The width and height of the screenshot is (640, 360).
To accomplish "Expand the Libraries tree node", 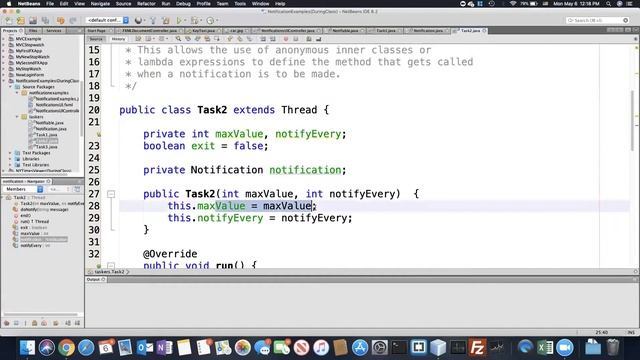I will pyautogui.click(x=11, y=159).
